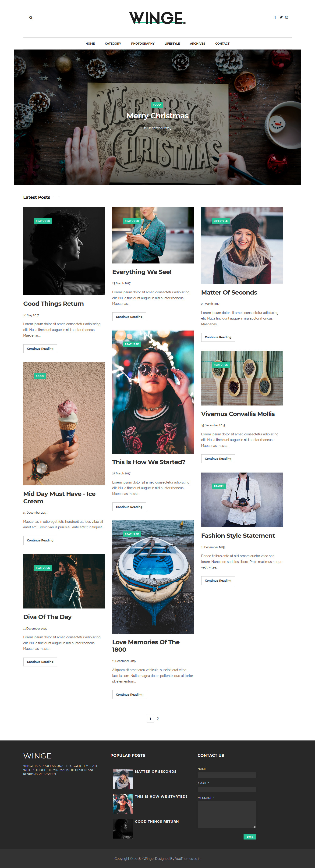
Task: Open the Instagram social icon
Action: [x=287, y=17]
